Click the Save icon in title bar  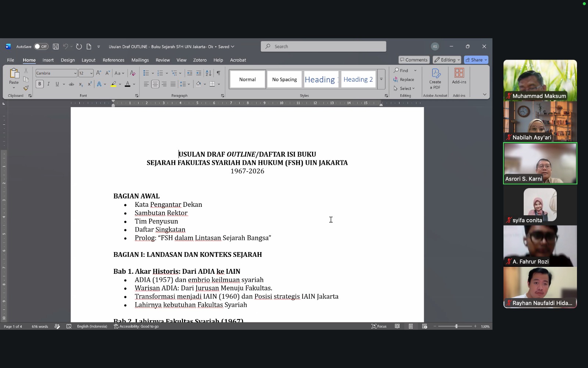[x=55, y=46]
